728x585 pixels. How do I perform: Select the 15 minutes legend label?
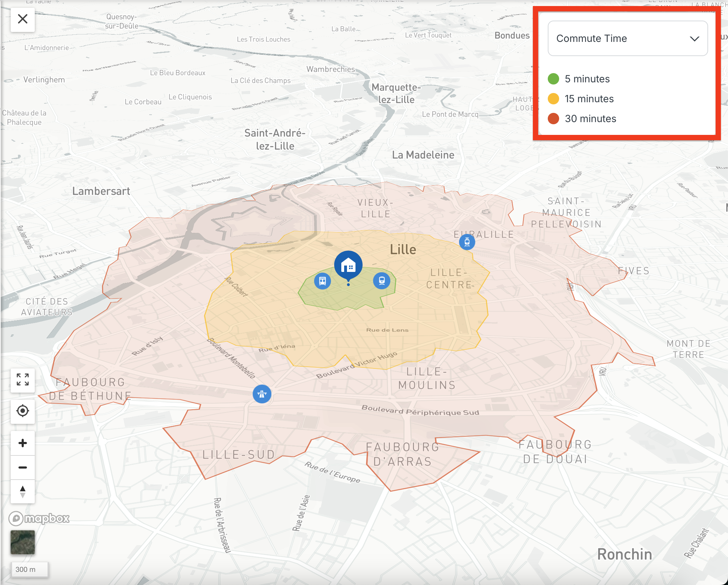(589, 99)
